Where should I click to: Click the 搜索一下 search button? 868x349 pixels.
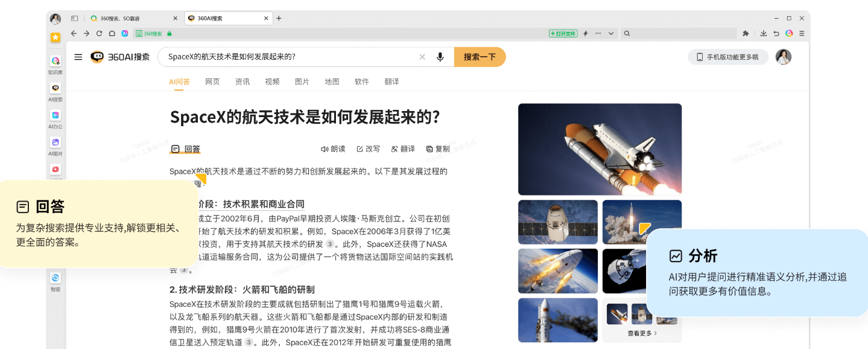pos(480,57)
